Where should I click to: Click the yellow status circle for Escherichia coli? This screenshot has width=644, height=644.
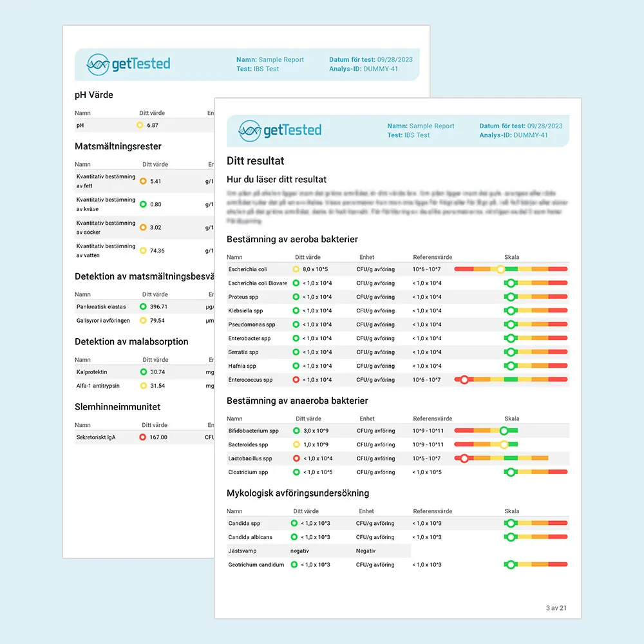[x=296, y=269]
